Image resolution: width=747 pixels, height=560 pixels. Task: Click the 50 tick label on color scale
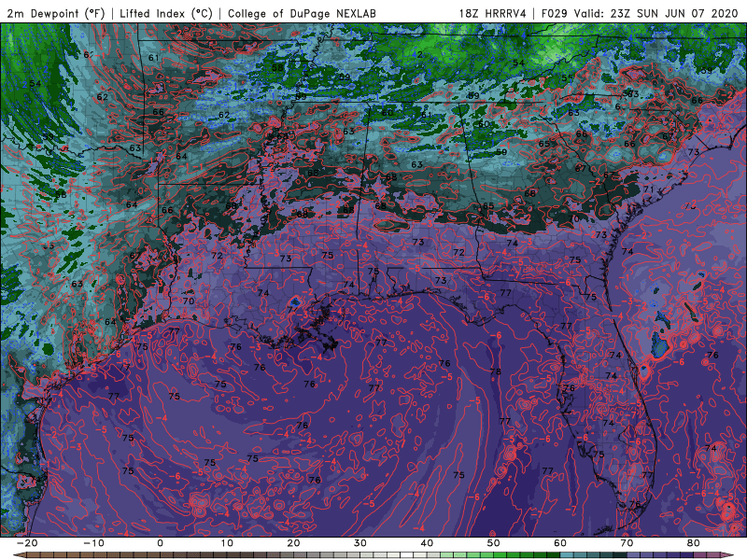(x=494, y=543)
